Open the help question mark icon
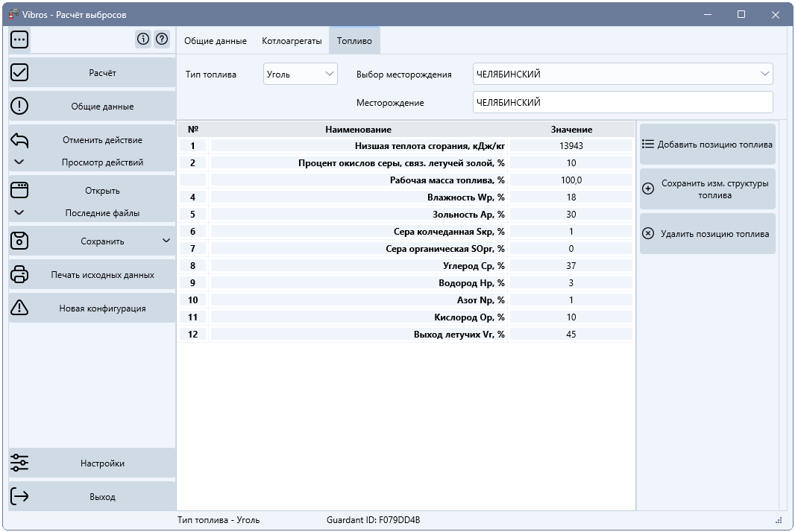This screenshot has width=795, height=532. [x=162, y=39]
